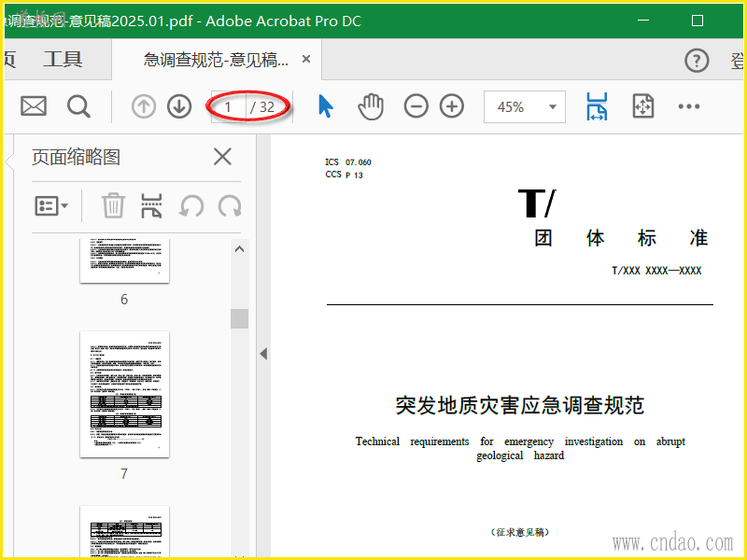The image size is (747, 560).
Task: Maximize the Acrobat window
Action: (x=697, y=21)
